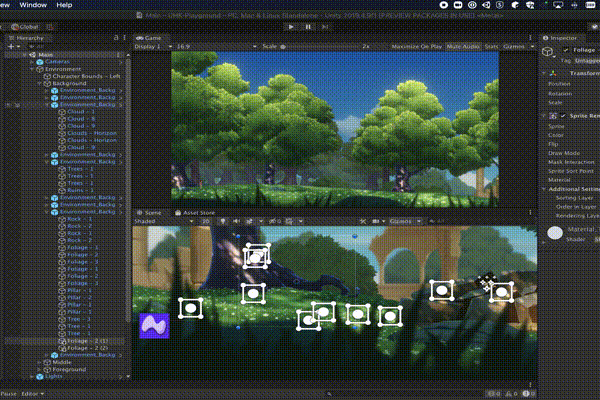The height and width of the screenshot is (400, 600).
Task: Toggle Scene lighting bulb icon
Action: click(223, 221)
